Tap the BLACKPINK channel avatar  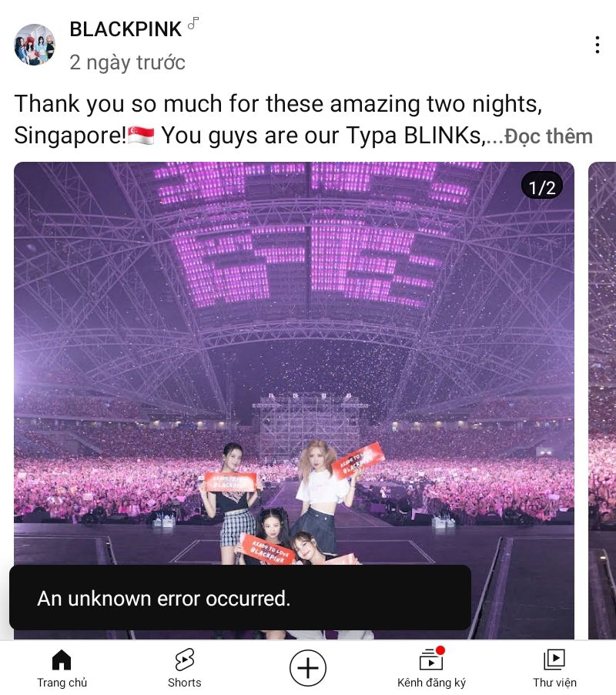(35, 45)
